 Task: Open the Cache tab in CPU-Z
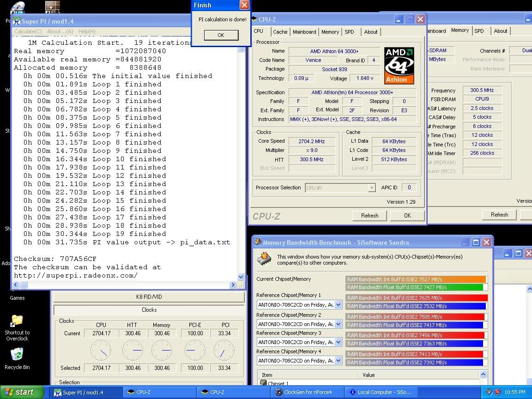280,32
